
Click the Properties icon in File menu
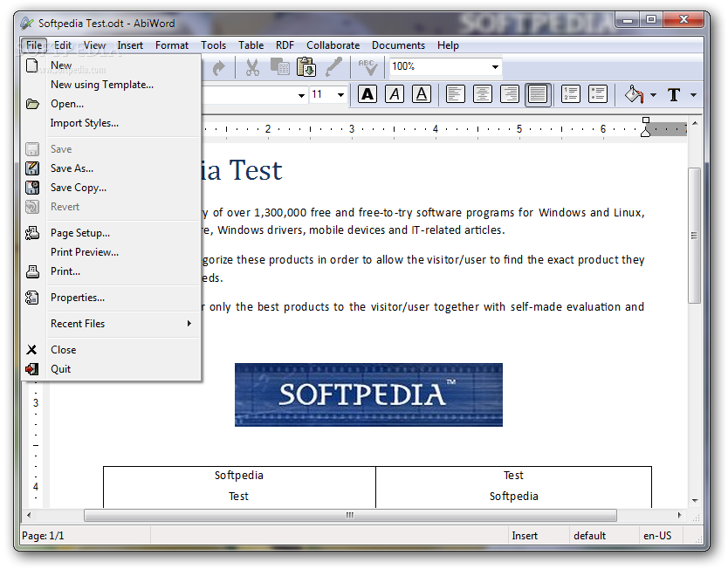tap(32, 298)
